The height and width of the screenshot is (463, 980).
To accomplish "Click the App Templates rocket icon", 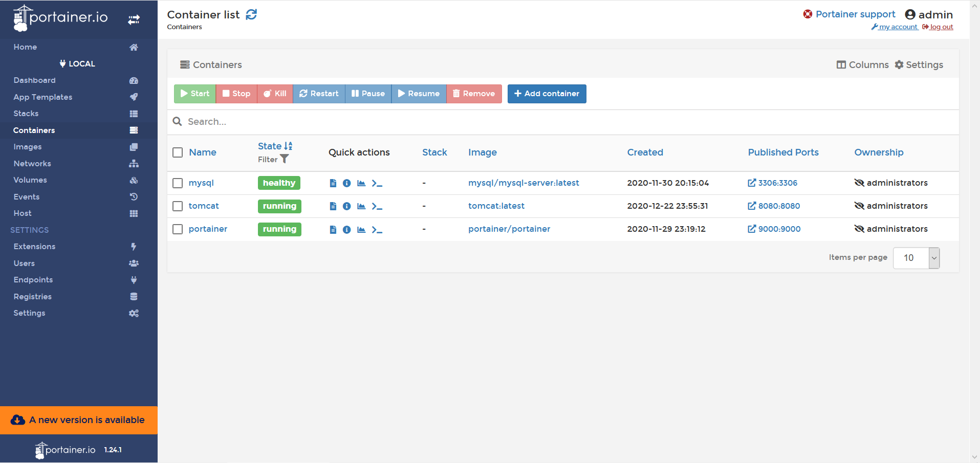I will (x=134, y=97).
